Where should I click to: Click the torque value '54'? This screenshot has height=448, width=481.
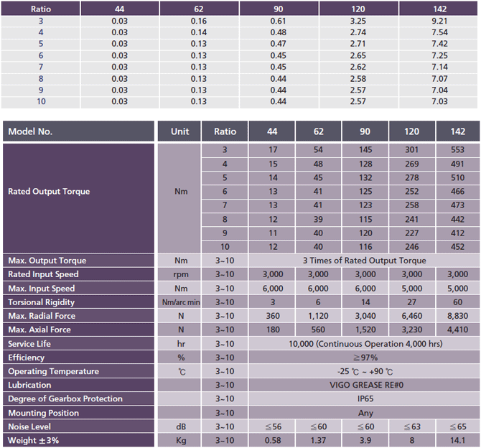318,150
